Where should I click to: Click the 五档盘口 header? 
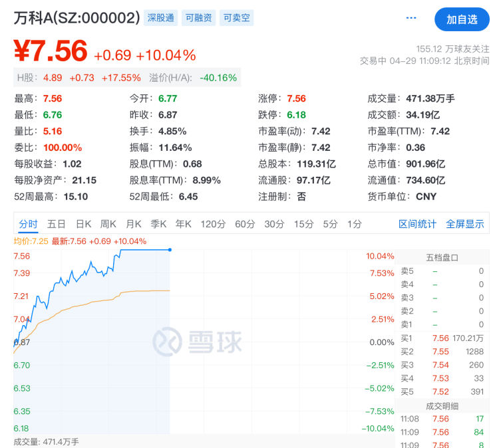442,257
